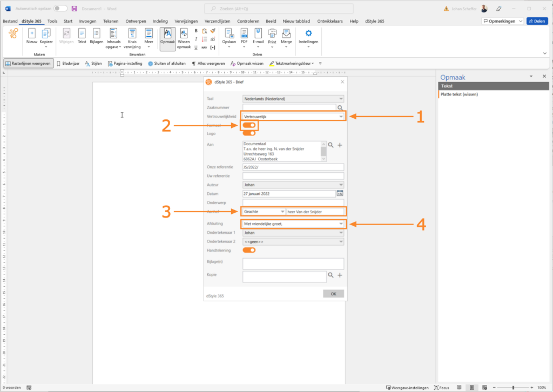553x392 pixels.
Task: Open the Taal dropdown
Action: pos(293,99)
